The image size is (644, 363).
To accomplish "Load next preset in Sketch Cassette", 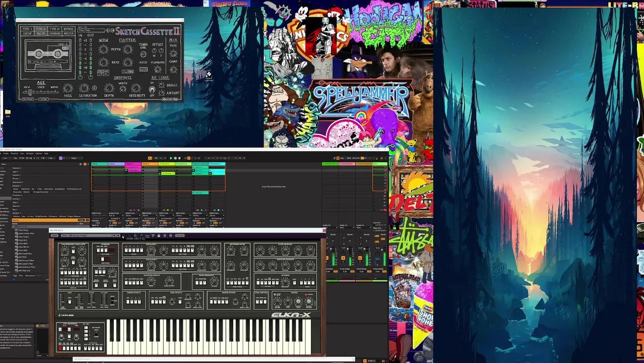I will click(x=112, y=30).
